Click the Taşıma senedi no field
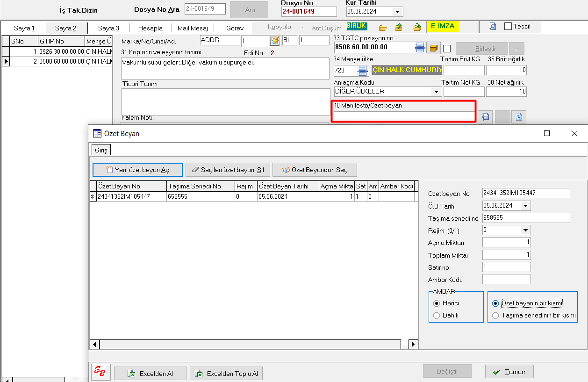This screenshot has height=382, width=588. click(526, 218)
